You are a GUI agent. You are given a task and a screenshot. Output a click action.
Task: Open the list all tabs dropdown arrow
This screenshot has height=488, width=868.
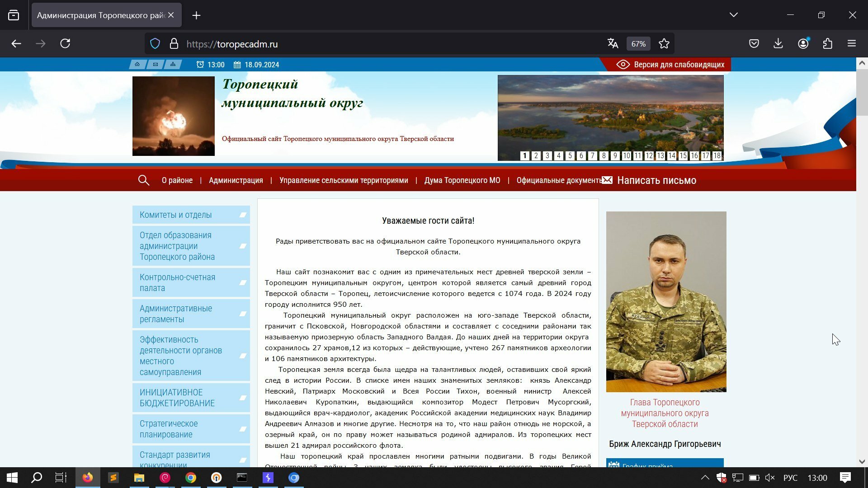tap(734, 15)
